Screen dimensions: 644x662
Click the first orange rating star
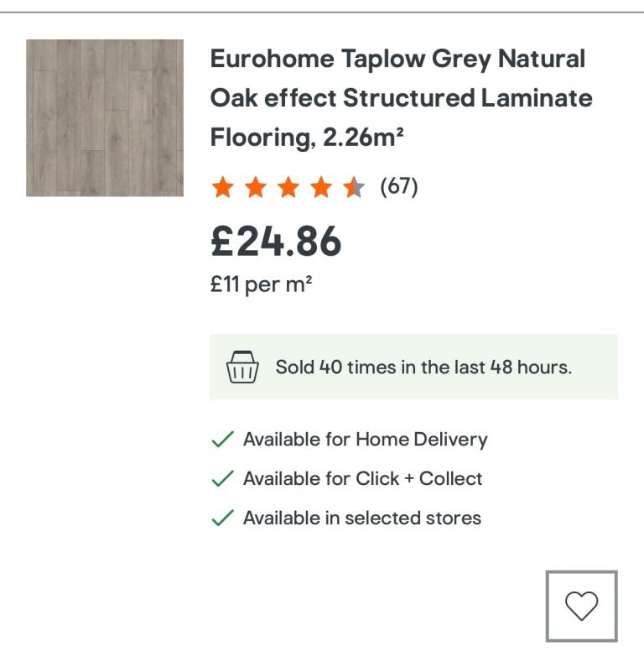222,187
